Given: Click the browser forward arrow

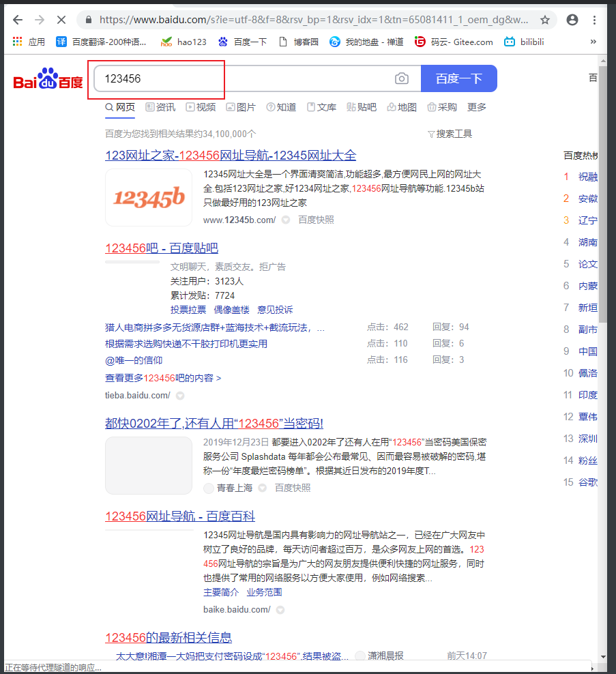Looking at the screenshot, I should pyautogui.click(x=40, y=20).
